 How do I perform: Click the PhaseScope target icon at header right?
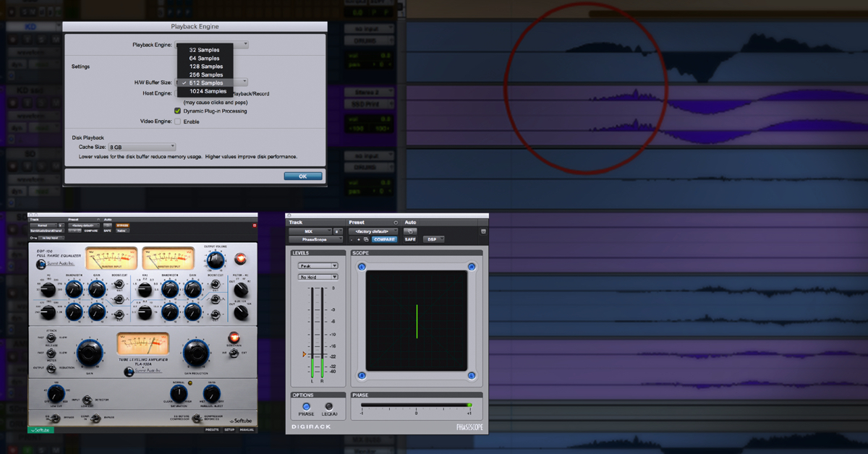click(483, 231)
